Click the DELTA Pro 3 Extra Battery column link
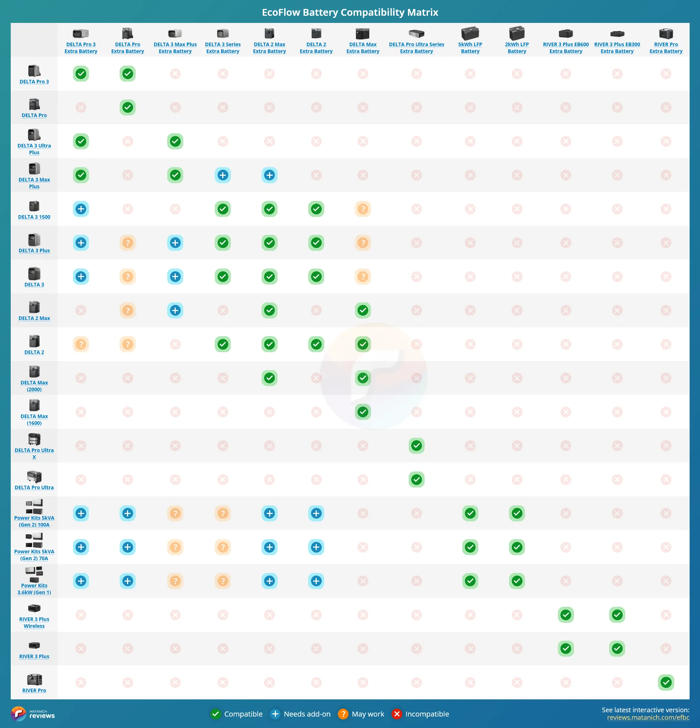Image resolution: width=700 pixels, height=728 pixels. click(x=81, y=48)
